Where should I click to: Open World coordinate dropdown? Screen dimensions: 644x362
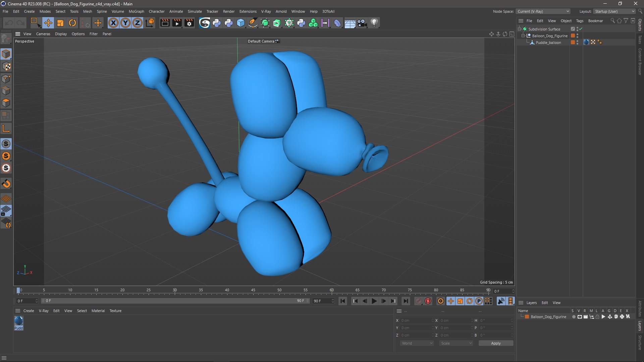tap(417, 343)
